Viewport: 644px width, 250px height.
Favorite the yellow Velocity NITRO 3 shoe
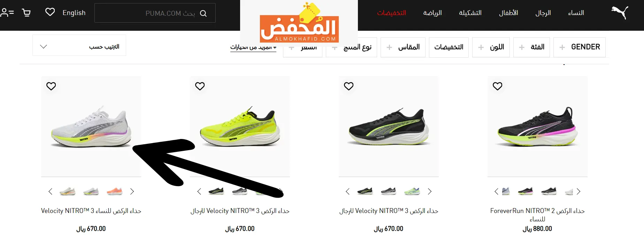coord(200,86)
